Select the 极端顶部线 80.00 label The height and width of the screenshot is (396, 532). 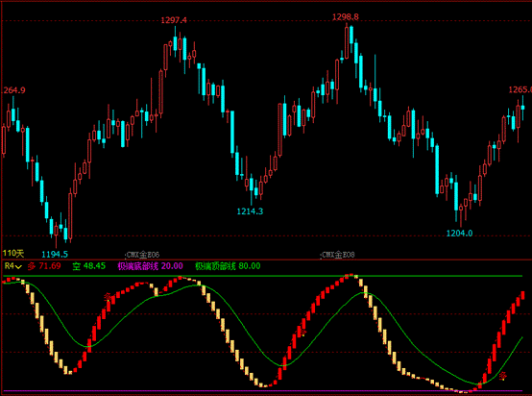coord(228,266)
